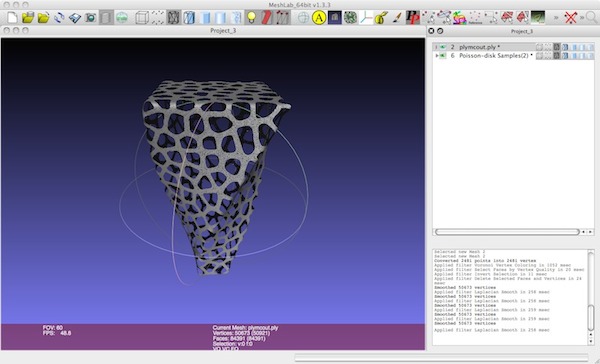Toggle back-face culling red icon
Screen dimensions: 600x364
point(267,18)
